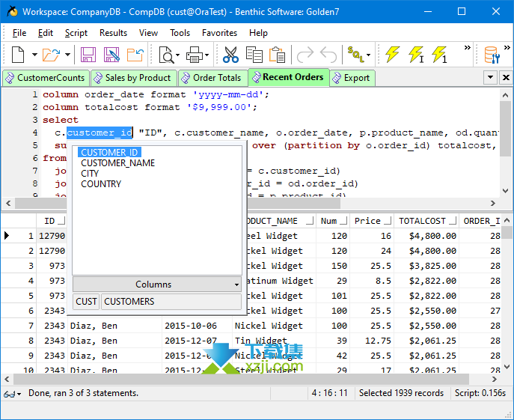
Task: Expand the Open file dropdown arrow
Action: coord(67,55)
